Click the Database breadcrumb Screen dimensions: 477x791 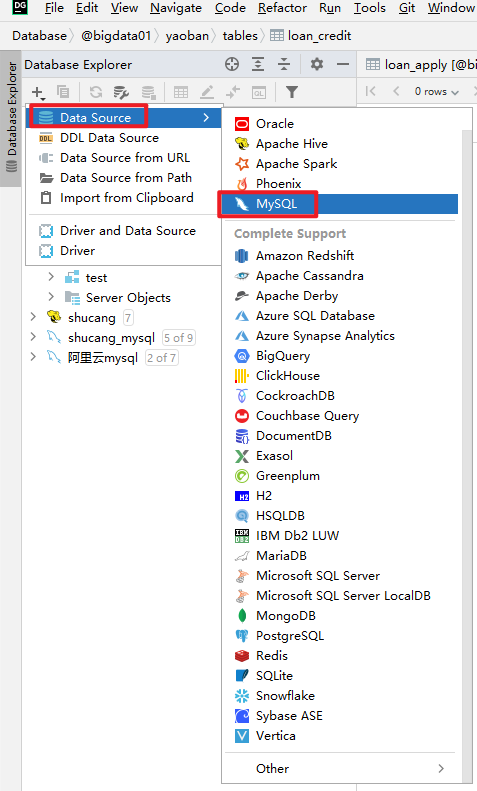coord(39,36)
